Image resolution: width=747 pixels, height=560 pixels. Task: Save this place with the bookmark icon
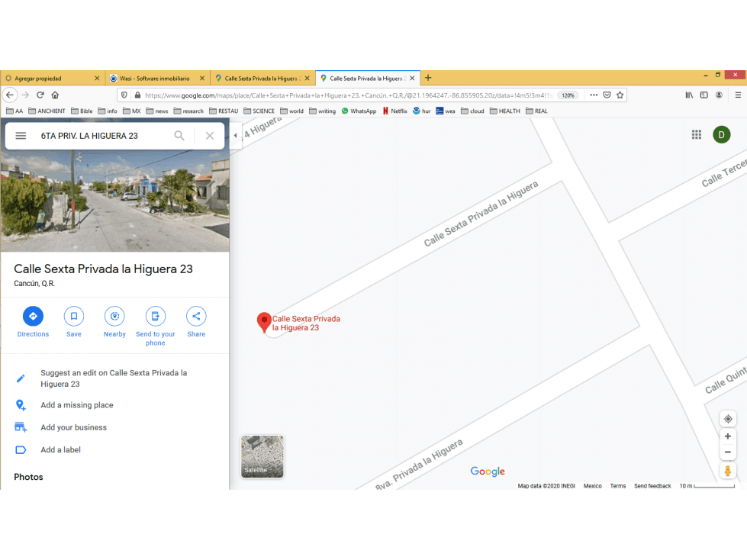click(74, 316)
